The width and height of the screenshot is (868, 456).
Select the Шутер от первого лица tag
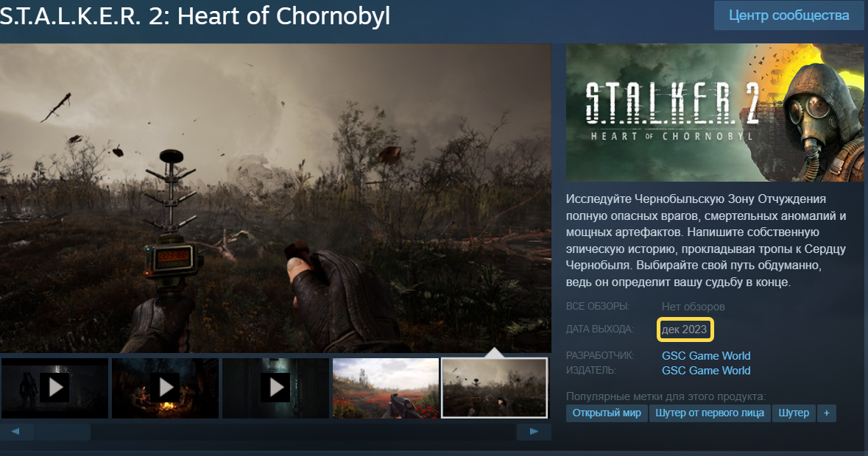point(710,413)
